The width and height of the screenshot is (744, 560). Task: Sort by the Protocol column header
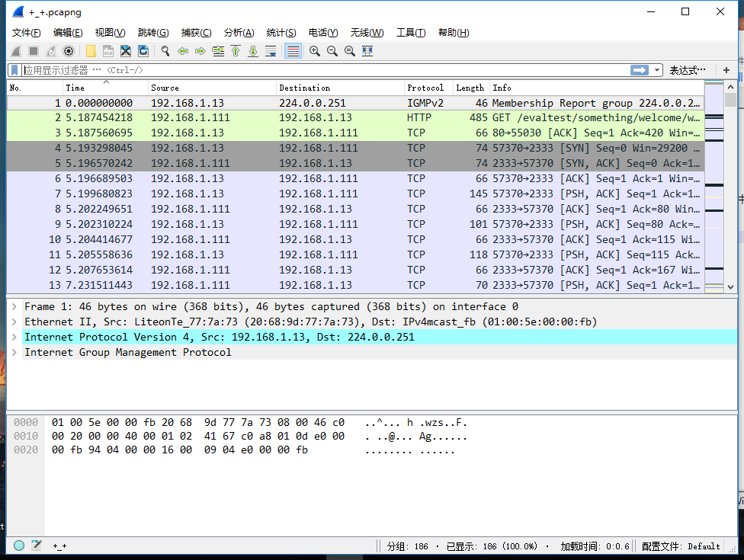point(428,88)
